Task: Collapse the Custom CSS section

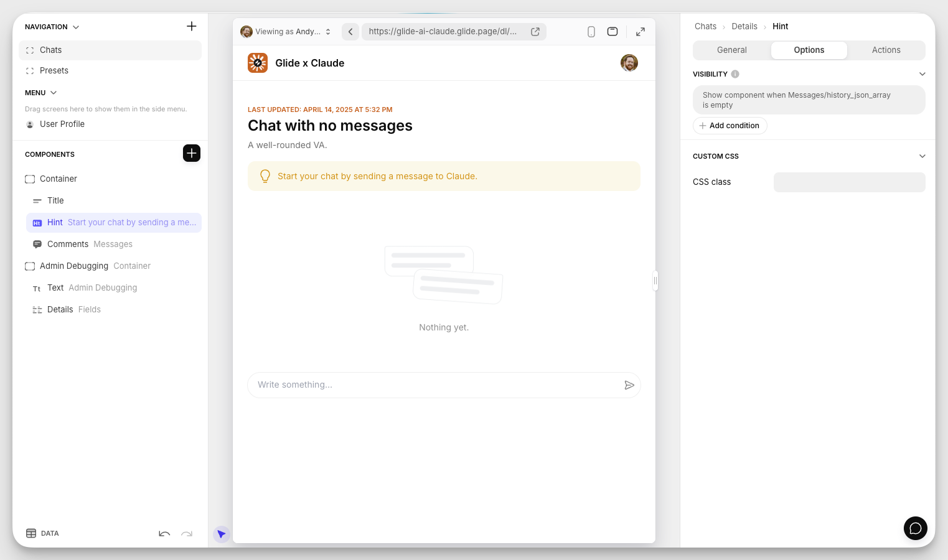Action: tap(922, 156)
